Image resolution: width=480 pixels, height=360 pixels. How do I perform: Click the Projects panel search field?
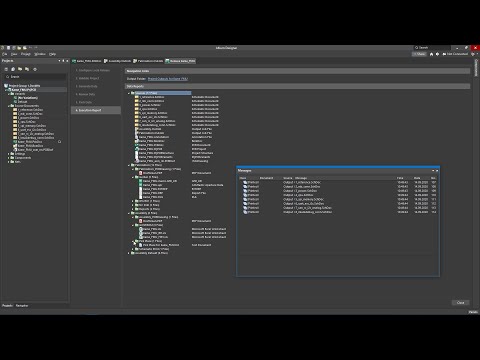[35, 77]
